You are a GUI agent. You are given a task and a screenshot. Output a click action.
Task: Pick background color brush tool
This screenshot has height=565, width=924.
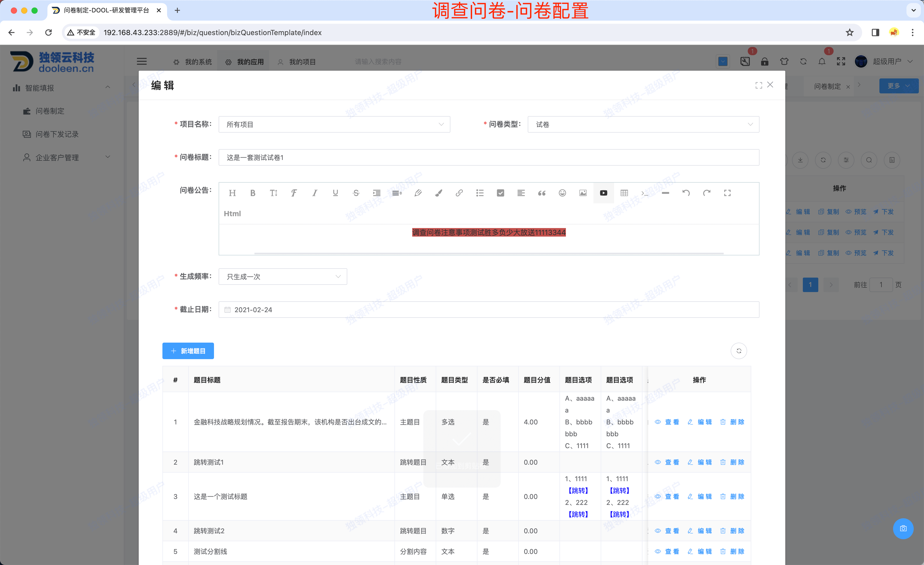[x=438, y=193]
